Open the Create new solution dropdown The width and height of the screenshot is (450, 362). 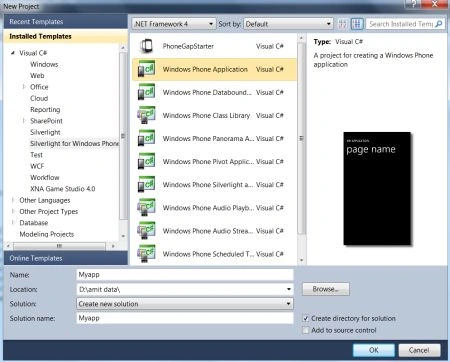tap(185, 304)
